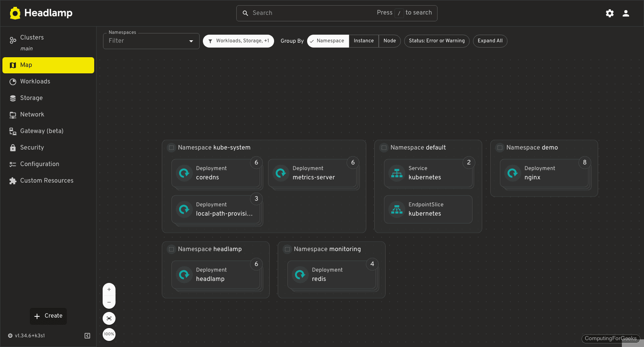Click the search magnifier icon
This screenshot has width=644, height=347.
point(245,13)
